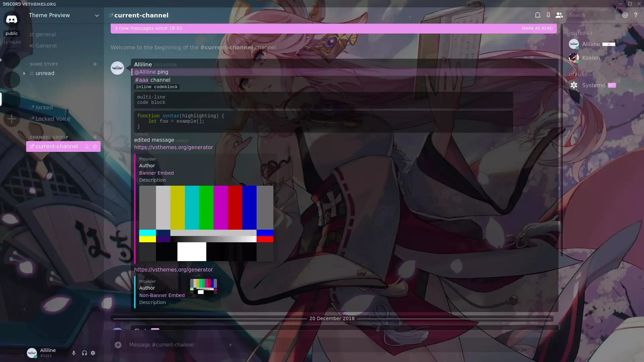Screen dimensions: 644x362
Task: Edit current-channel via its gear icon
Action: [x=95, y=146]
